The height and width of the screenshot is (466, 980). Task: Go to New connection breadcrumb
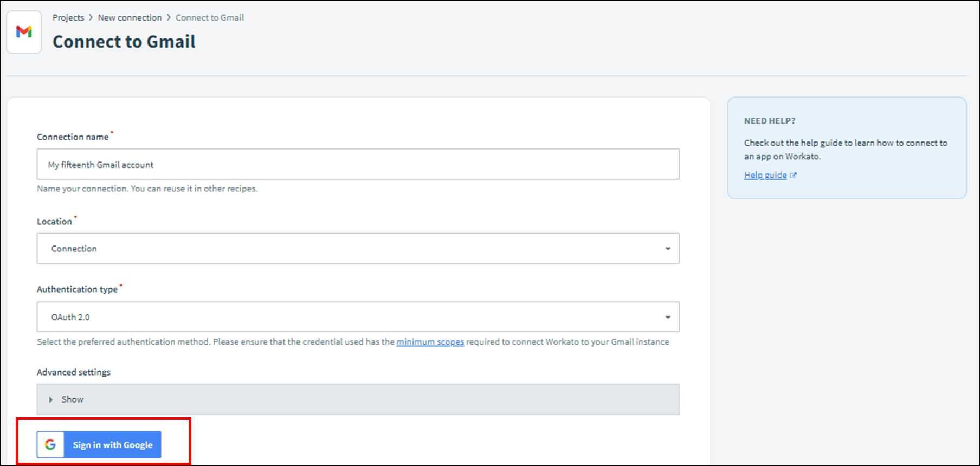pos(130,18)
